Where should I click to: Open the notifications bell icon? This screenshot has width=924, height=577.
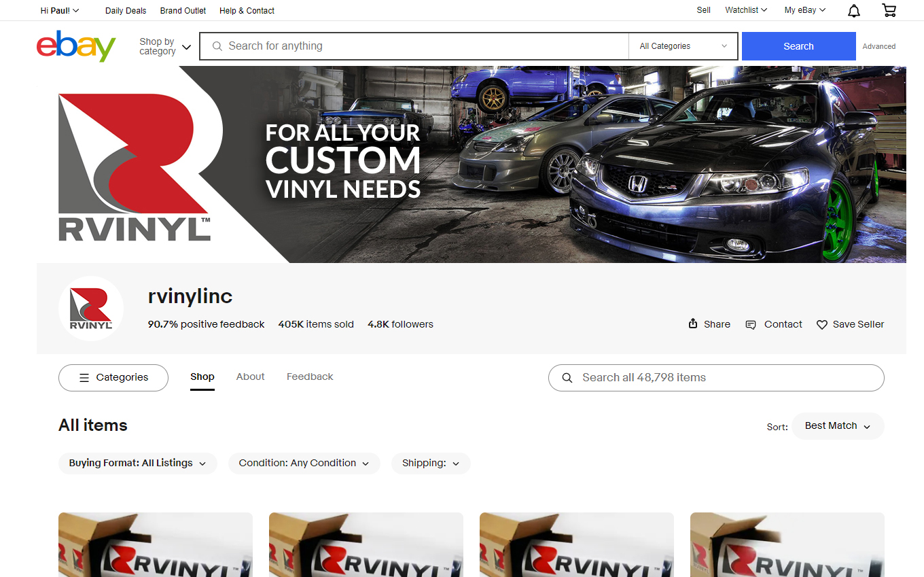pyautogui.click(x=854, y=11)
